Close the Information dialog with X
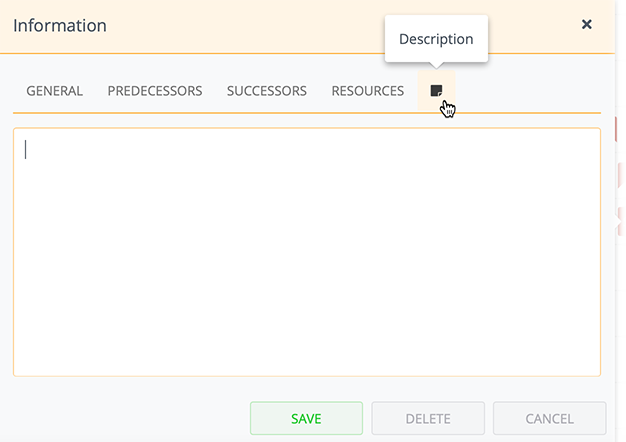 (x=586, y=25)
